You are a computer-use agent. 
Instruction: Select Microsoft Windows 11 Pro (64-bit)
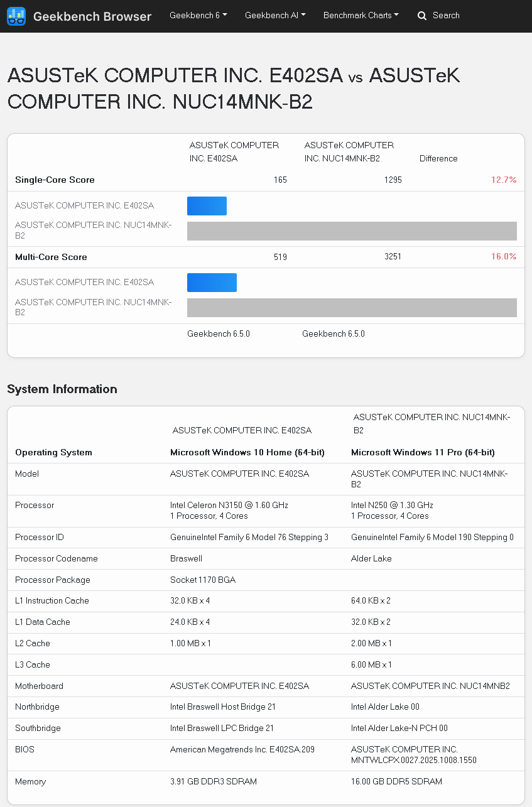[423, 452]
